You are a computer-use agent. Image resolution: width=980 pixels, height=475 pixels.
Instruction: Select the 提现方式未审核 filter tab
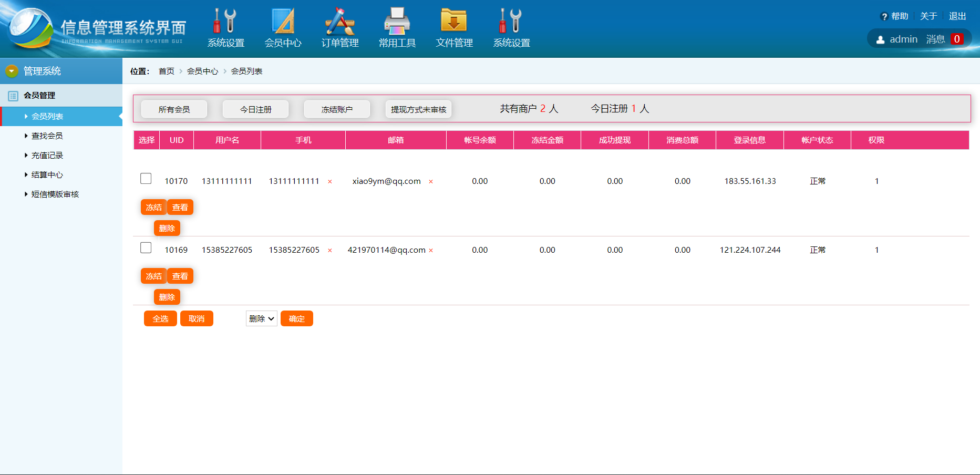coord(418,109)
